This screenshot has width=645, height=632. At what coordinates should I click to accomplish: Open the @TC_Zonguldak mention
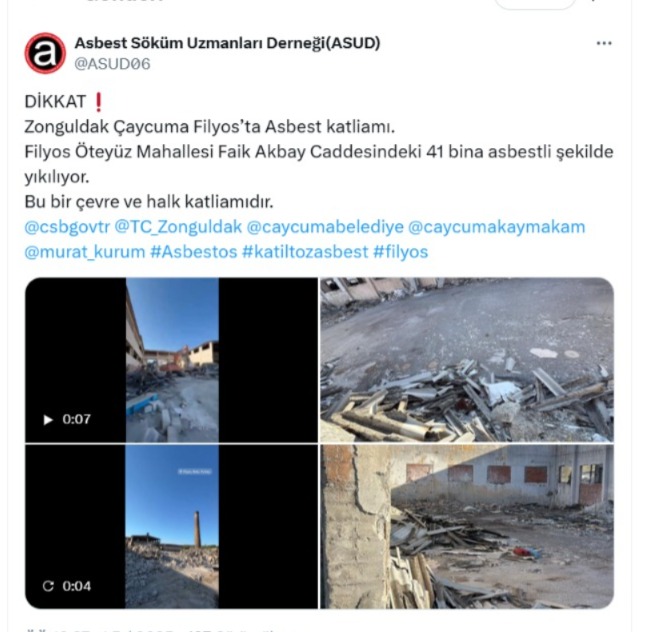178,227
